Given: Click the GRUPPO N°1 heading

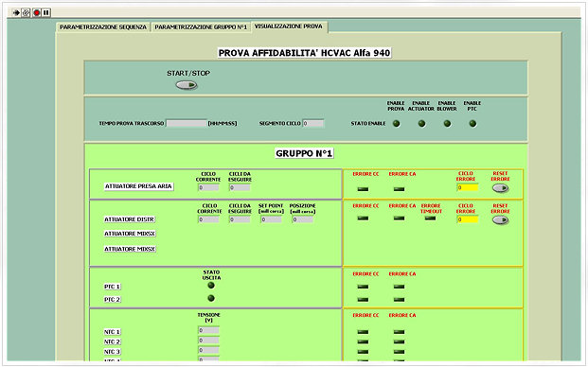Looking at the screenshot, I should point(304,153).
